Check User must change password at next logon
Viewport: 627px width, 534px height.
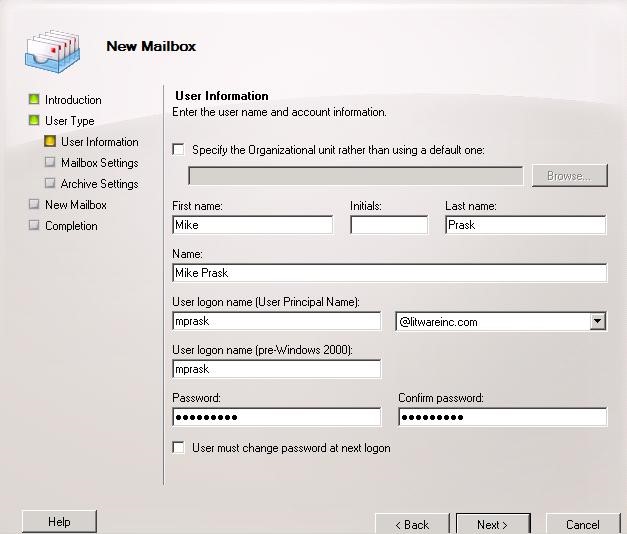[178, 447]
